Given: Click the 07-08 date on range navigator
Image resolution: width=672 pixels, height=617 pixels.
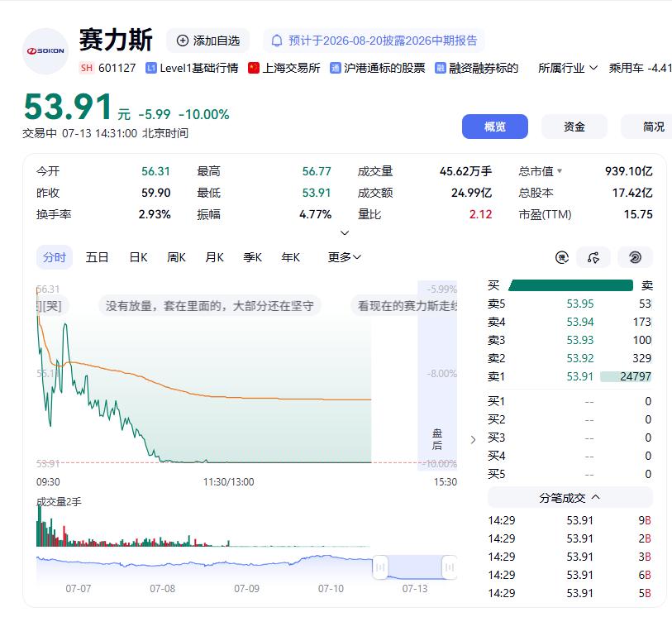Looking at the screenshot, I should pyautogui.click(x=163, y=588).
